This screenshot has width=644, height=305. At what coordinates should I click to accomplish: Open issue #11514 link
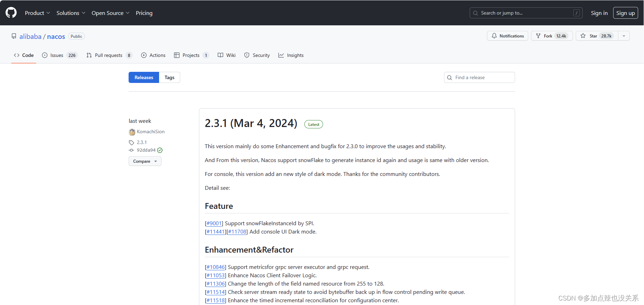coord(216,292)
